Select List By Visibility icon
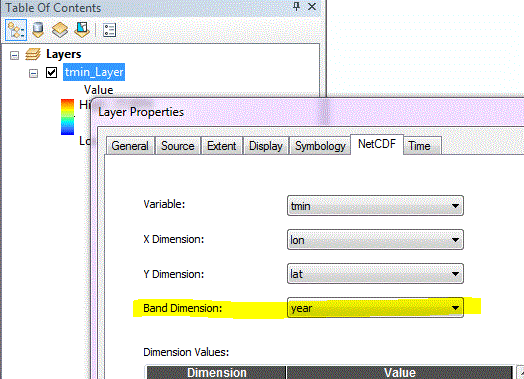Screen dimensions: 524x379 pos(60,30)
